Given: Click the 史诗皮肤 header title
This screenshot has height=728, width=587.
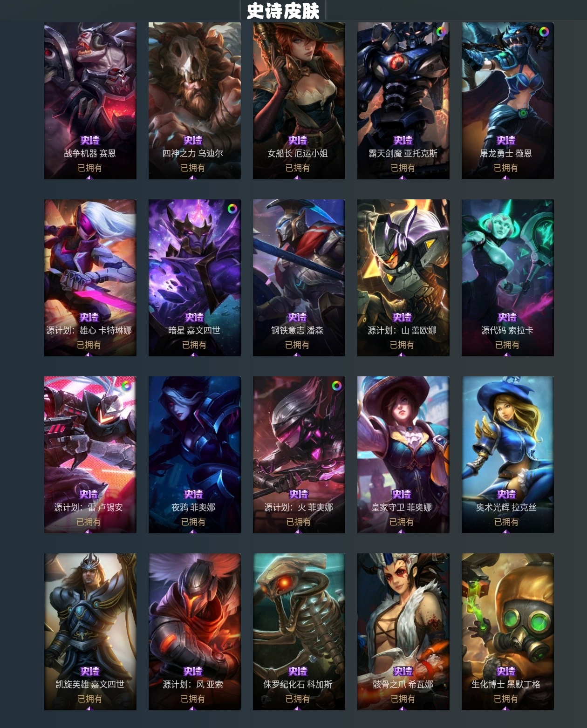Looking at the screenshot, I should click(283, 11).
